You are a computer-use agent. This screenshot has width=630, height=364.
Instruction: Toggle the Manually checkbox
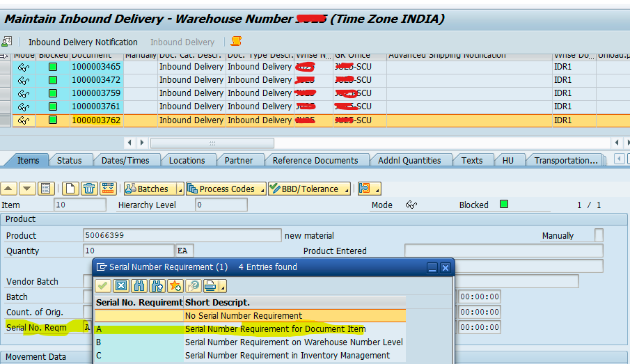[x=599, y=235]
